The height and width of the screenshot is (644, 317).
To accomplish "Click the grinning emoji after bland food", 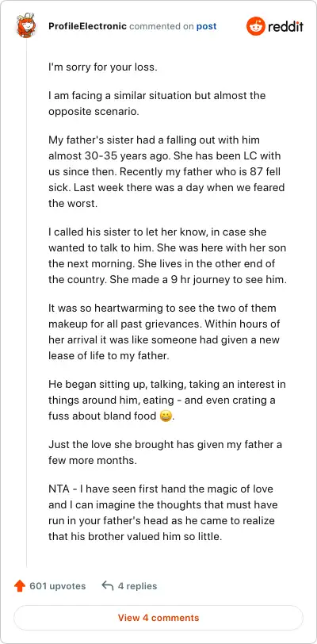I will [x=165, y=416].
